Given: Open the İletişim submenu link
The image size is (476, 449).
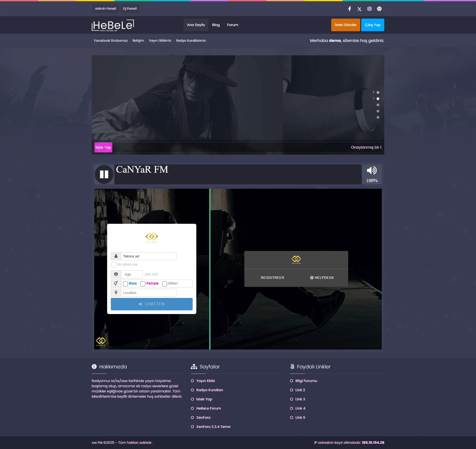Looking at the screenshot, I should [138, 41].
